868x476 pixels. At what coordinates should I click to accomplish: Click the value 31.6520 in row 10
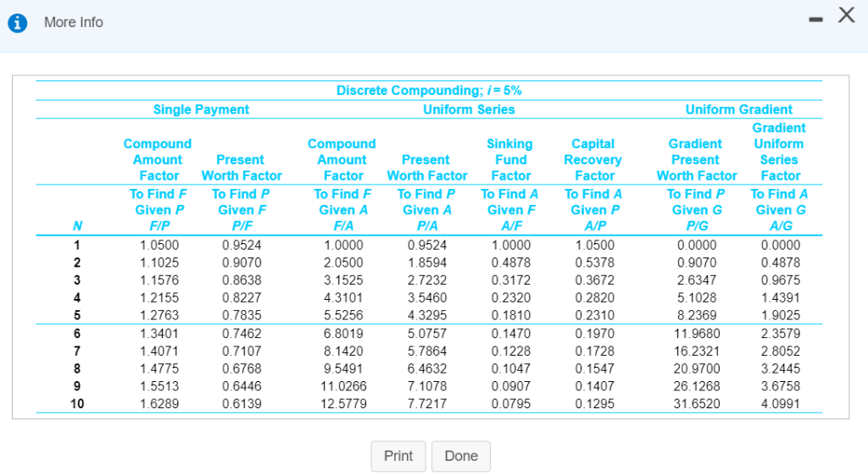pos(697,403)
